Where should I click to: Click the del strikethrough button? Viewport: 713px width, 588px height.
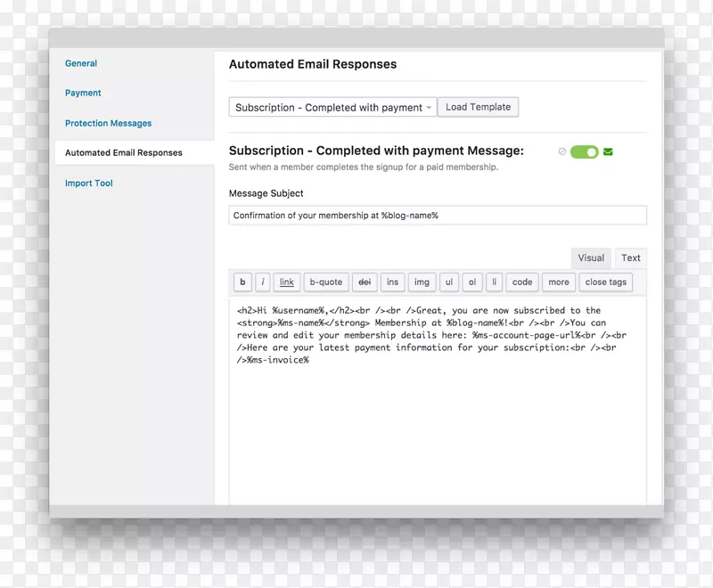365,282
